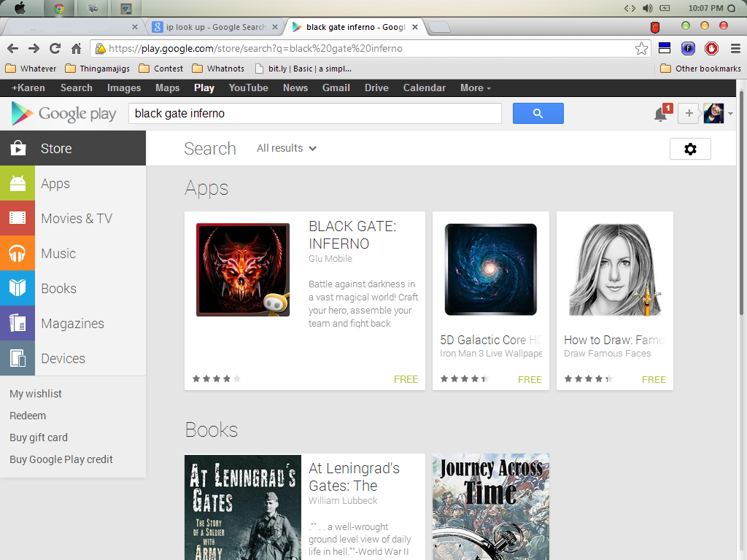
Task: Click the green Android Apps icon
Action: point(18,183)
